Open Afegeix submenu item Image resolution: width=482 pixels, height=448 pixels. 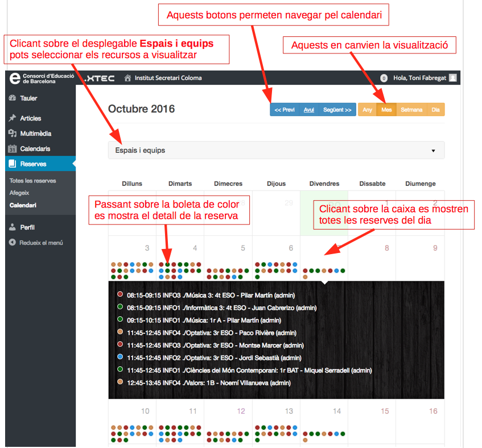[19, 193]
